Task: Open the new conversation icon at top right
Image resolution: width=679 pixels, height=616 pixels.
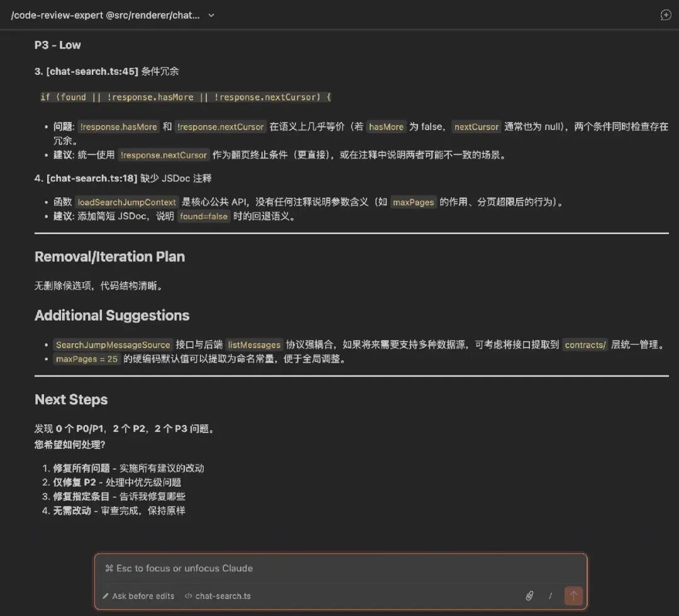Action: point(666,15)
